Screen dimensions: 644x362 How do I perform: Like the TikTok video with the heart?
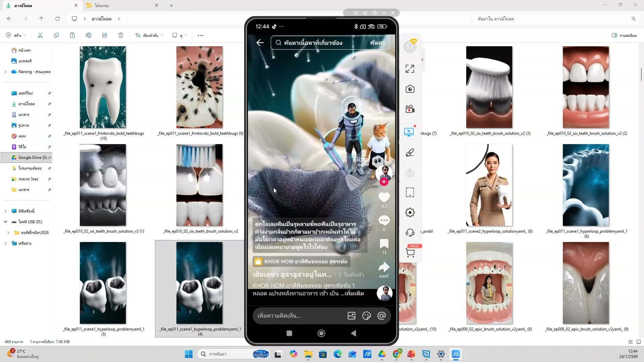pos(384,197)
